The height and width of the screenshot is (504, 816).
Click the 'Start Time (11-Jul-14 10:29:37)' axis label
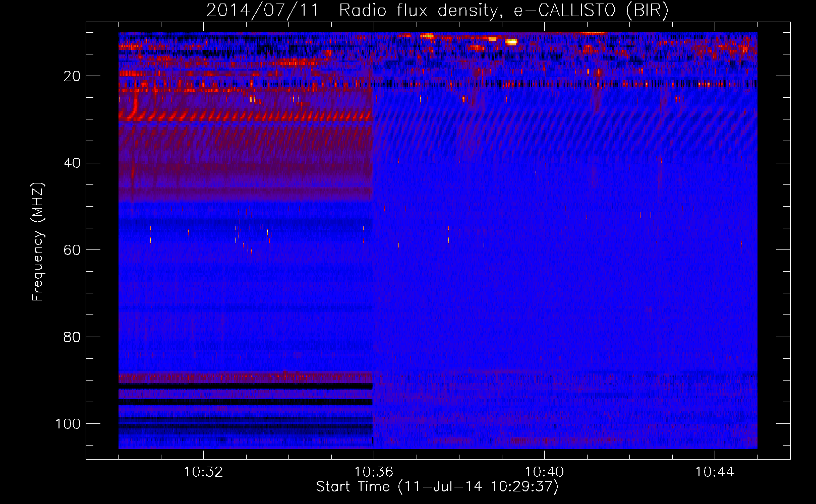pos(437,487)
